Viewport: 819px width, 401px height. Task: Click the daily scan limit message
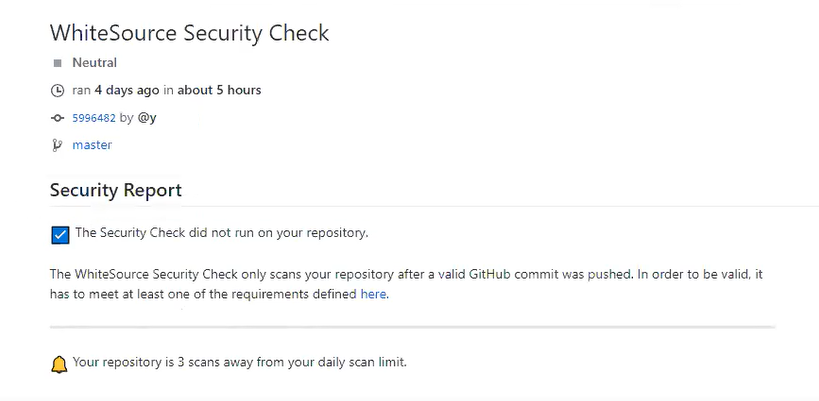(x=240, y=362)
